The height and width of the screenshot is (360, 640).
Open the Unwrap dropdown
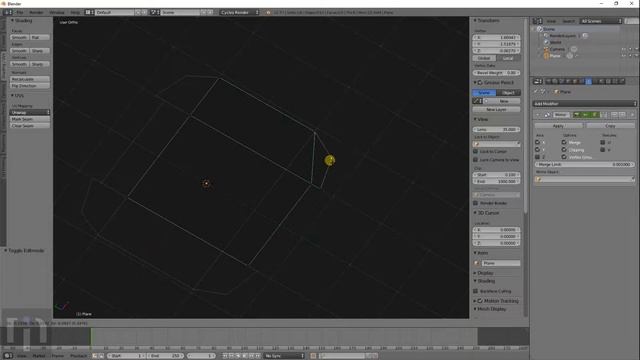point(30,112)
